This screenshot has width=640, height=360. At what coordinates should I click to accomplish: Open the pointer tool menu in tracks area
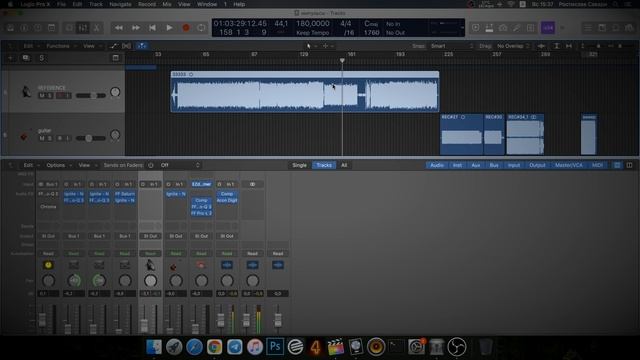pyautogui.click(x=311, y=46)
